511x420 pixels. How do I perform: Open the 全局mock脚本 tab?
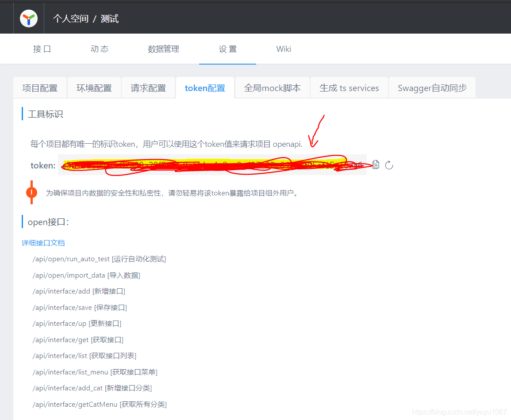272,88
